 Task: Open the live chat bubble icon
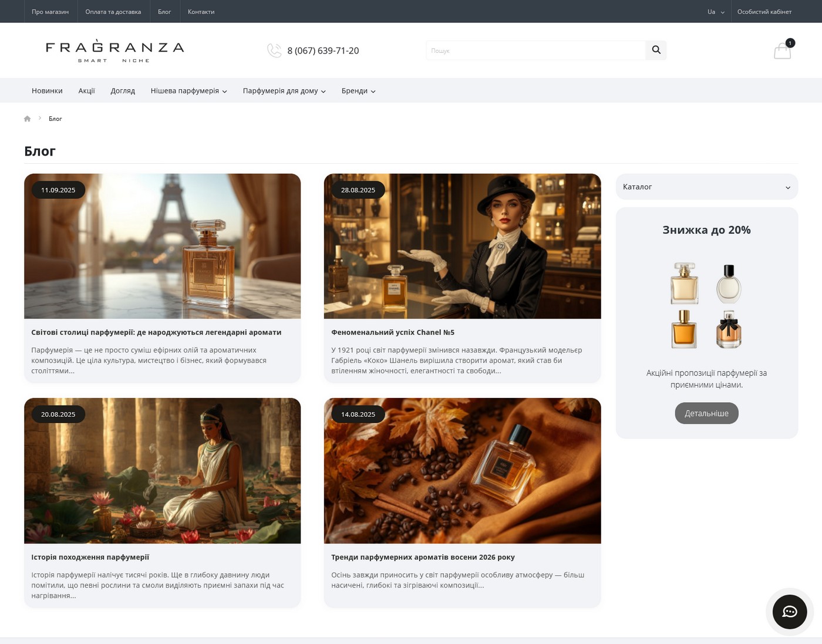790,612
